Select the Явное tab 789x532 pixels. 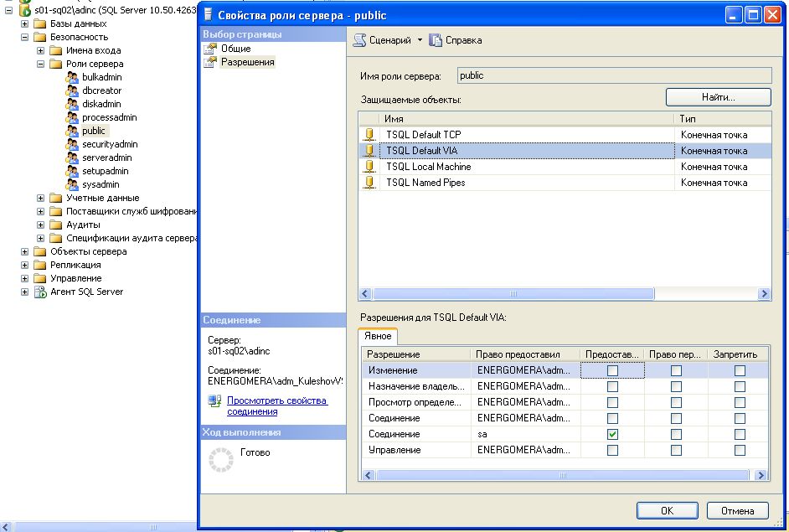[378, 336]
